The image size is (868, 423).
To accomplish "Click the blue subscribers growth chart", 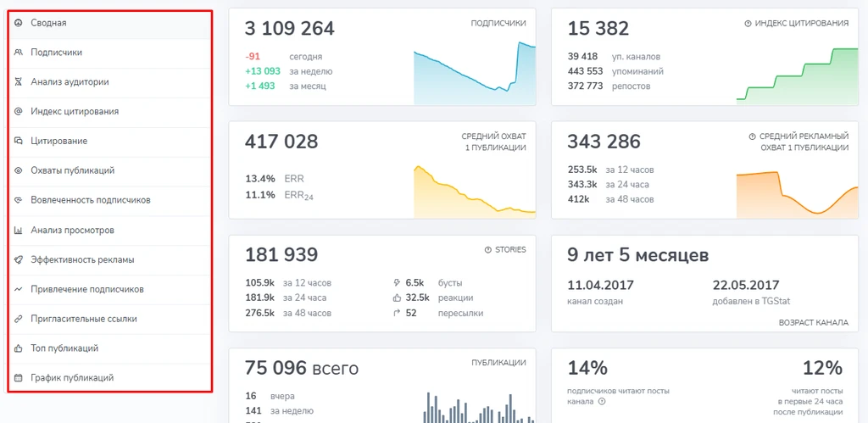I will coord(475,73).
